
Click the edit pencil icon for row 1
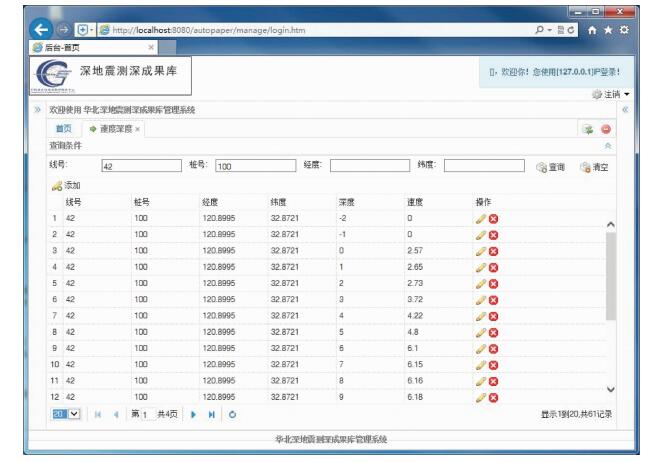481,218
